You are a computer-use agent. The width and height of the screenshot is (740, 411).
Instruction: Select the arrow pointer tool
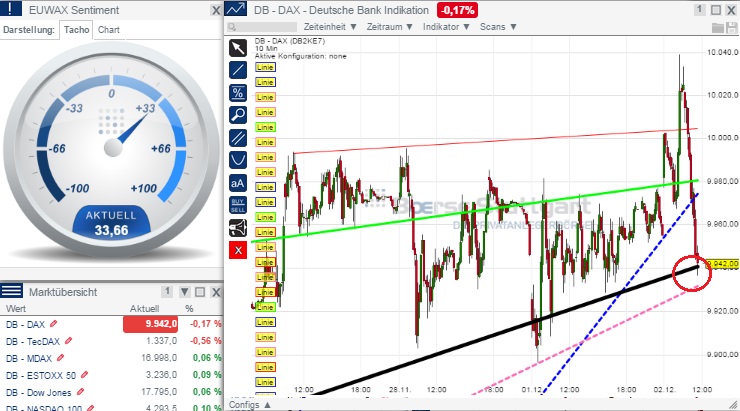tap(238, 48)
